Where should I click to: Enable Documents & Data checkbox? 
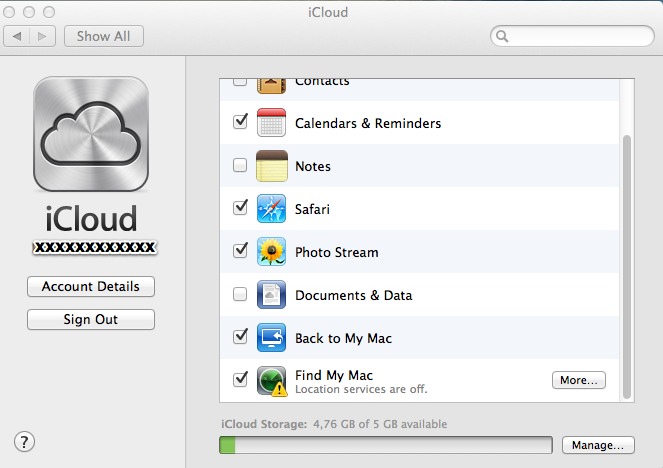click(x=240, y=294)
